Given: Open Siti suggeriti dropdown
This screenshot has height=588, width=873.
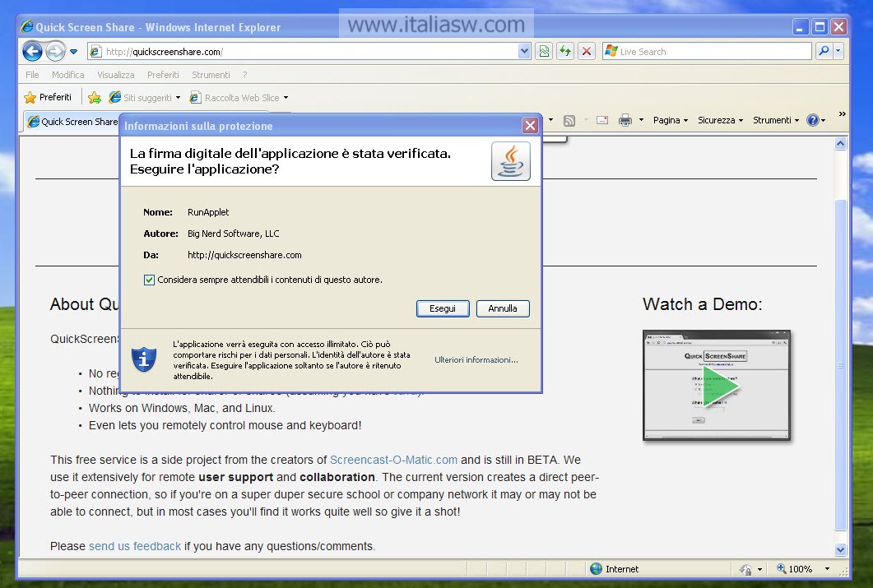Looking at the screenshot, I should click(145, 98).
